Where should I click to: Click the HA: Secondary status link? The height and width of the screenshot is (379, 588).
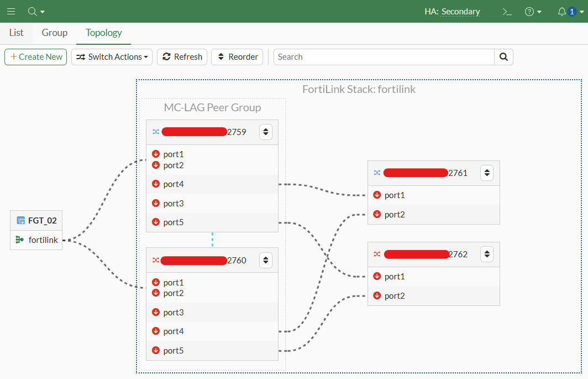[x=452, y=12]
